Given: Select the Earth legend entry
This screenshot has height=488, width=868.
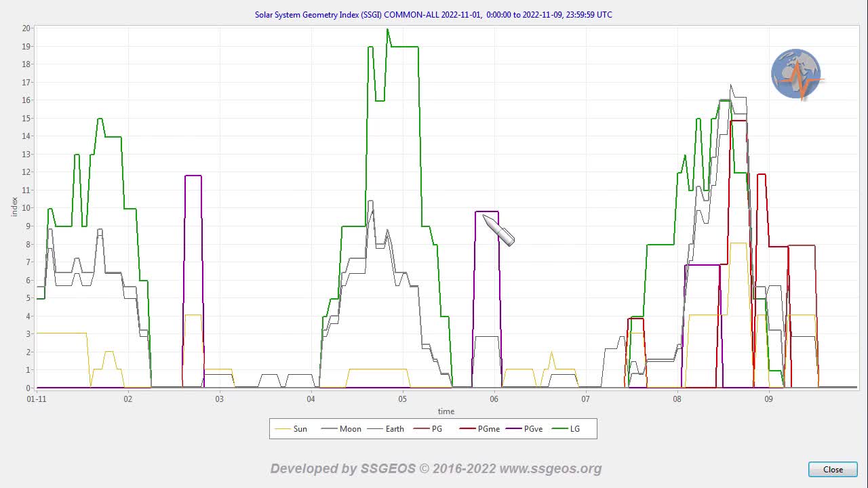Looking at the screenshot, I should (x=387, y=428).
